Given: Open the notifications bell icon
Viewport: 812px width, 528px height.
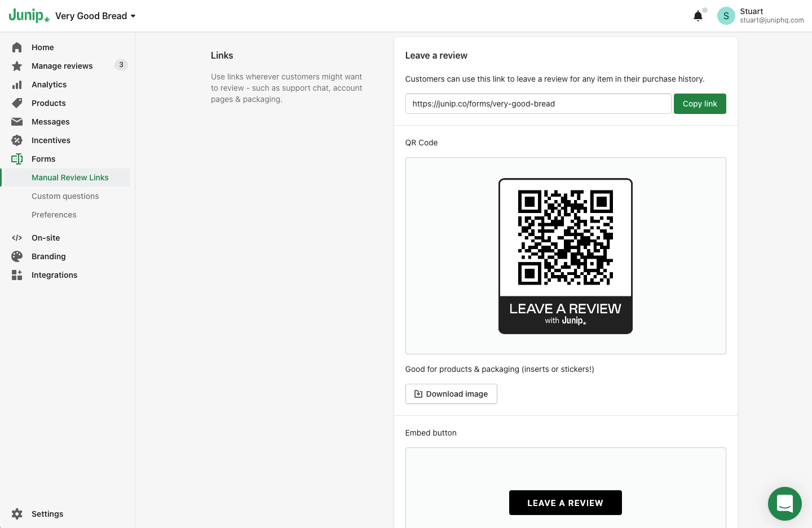Looking at the screenshot, I should click(x=698, y=16).
